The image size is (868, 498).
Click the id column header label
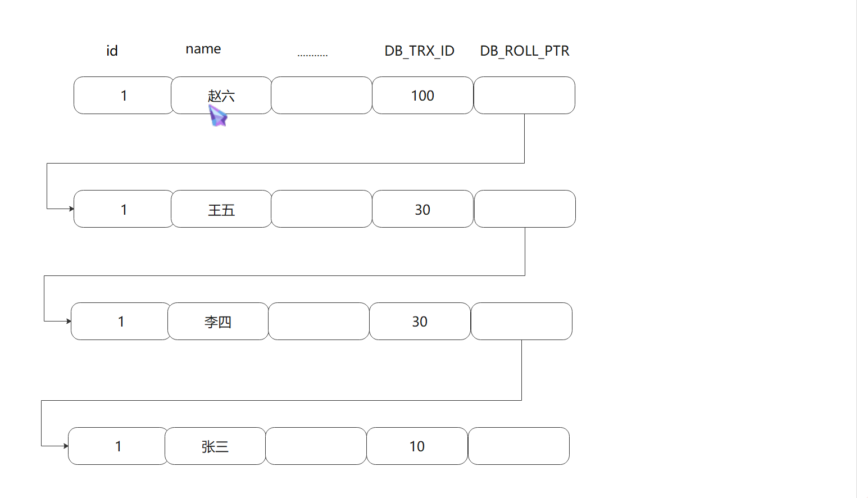pos(112,51)
